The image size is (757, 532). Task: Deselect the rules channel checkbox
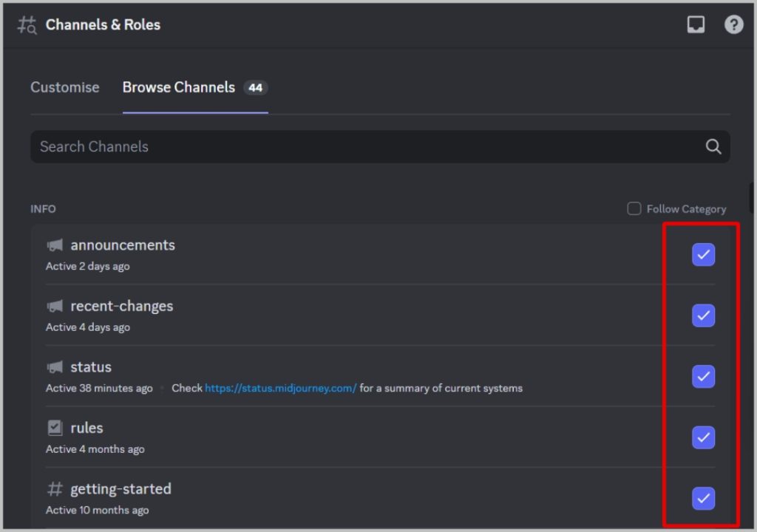[703, 437]
